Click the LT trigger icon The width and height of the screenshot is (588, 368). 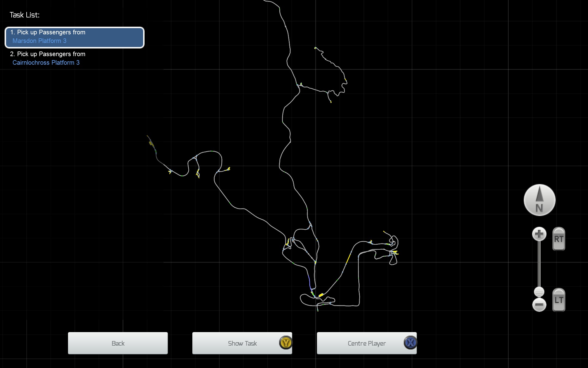(x=559, y=300)
